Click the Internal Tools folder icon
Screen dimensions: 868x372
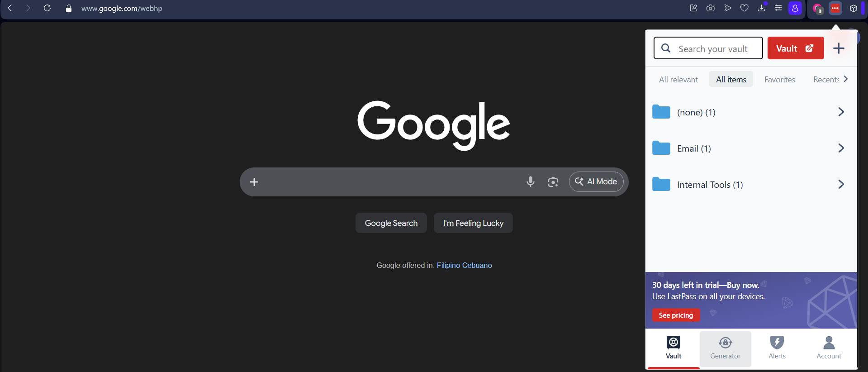[x=661, y=184]
